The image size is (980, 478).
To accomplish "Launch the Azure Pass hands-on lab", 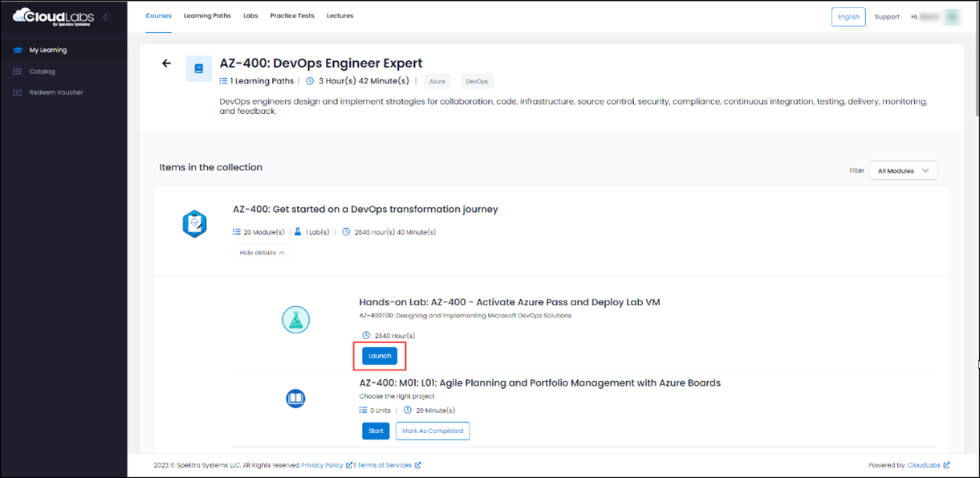I will [380, 356].
